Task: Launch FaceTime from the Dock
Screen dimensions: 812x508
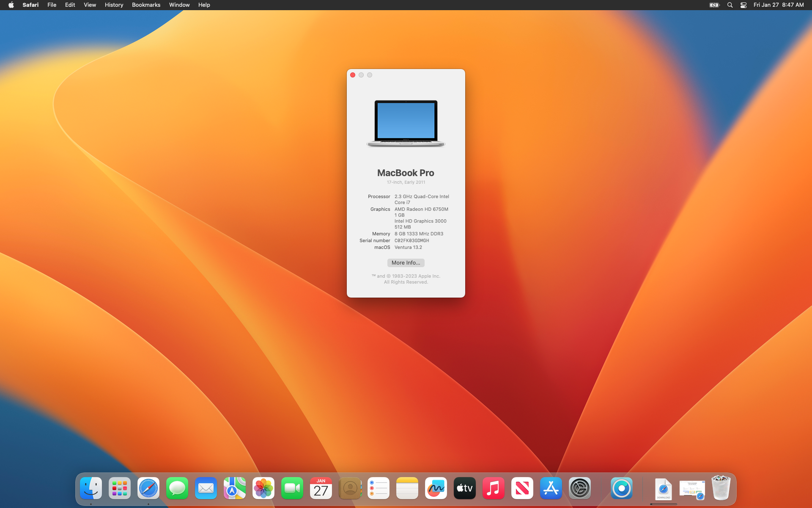Action: (292, 489)
